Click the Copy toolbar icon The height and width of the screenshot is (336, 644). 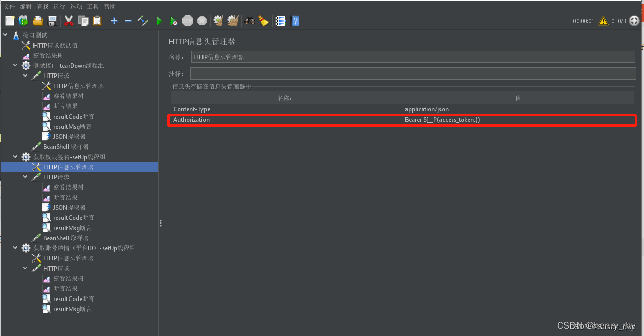click(83, 21)
